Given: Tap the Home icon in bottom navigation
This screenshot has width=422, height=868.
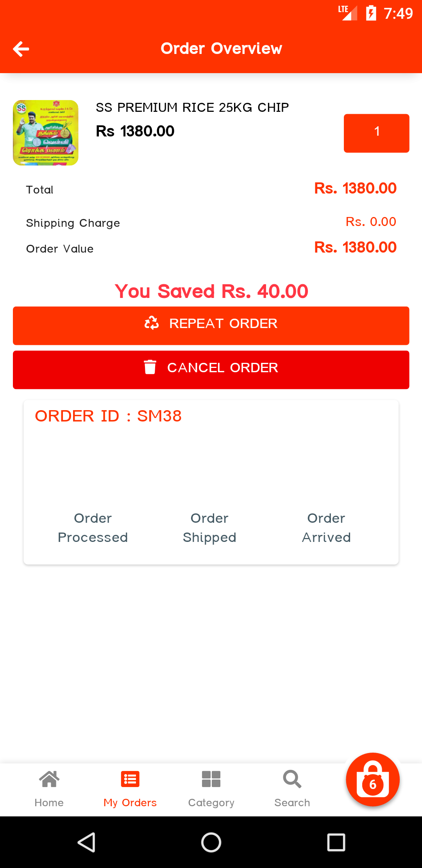Looking at the screenshot, I should click(x=49, y=779).
